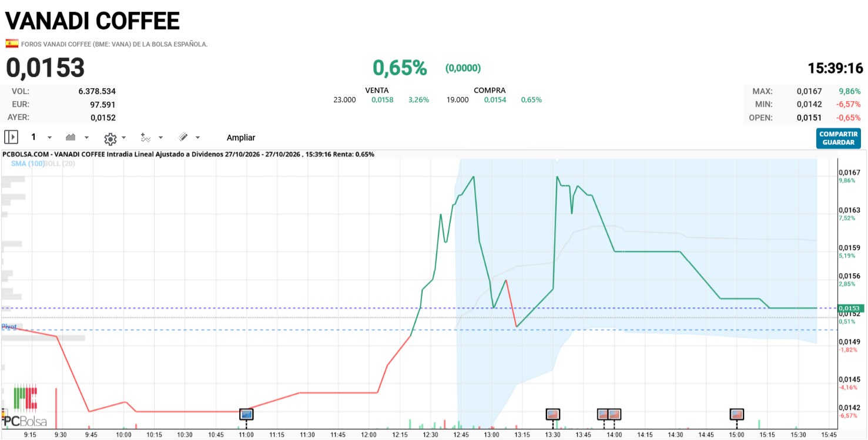
Task: Open the news event marker at 11:00
Action: [247, 414]
